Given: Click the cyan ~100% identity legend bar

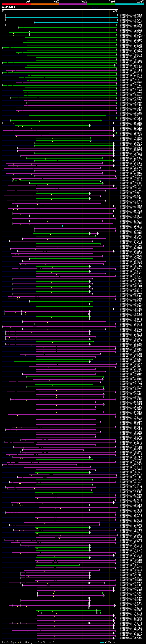Looking at the screenshot, I should (x=130, y=4).
